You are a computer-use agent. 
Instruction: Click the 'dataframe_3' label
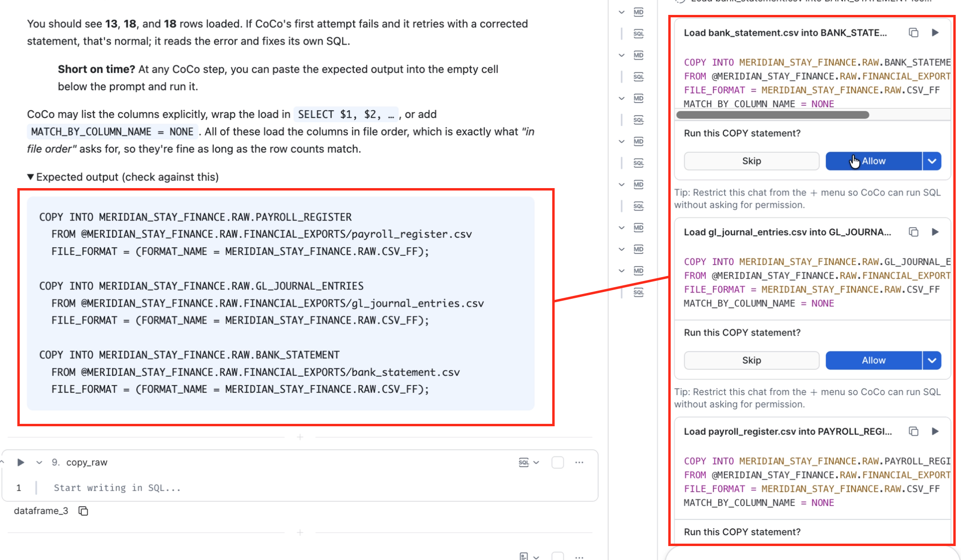(41, 511)
